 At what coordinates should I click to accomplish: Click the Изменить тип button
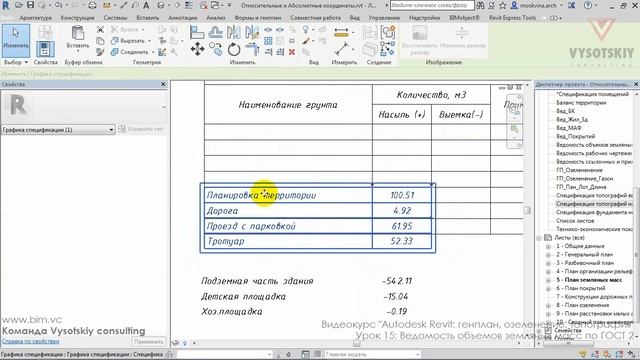click(x=141, y=129)
